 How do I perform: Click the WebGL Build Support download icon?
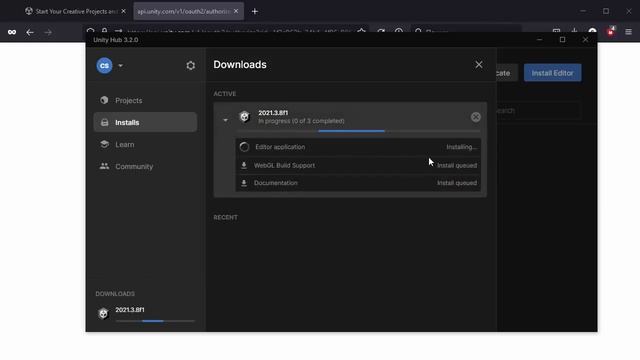[x=244, y=165]
